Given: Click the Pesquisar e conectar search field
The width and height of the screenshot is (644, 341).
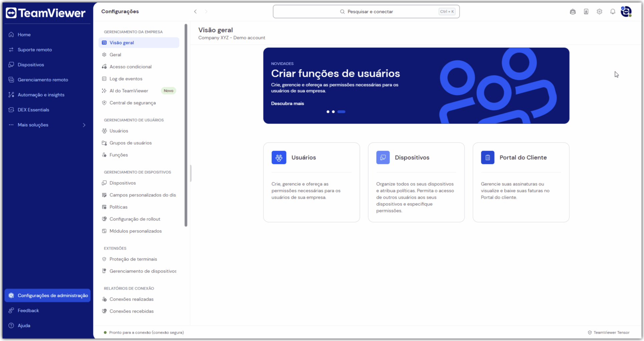Looking at the screenshot, I should (x=366, y=12).
